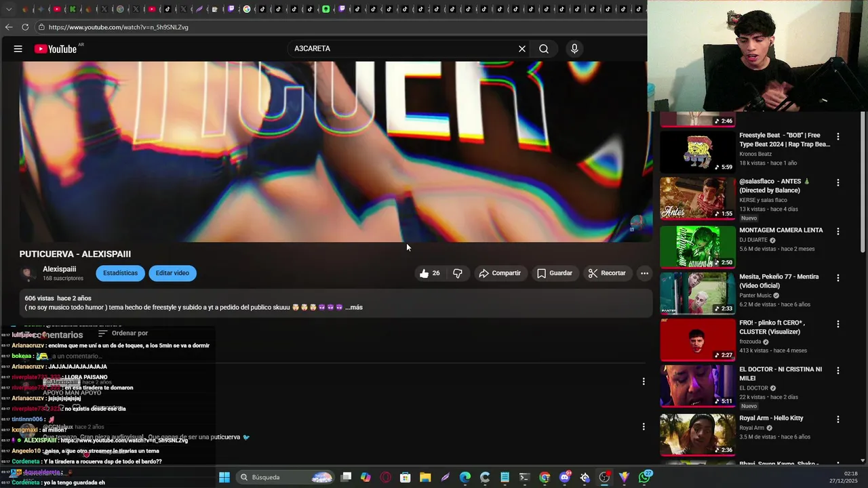
Task: Open options for the puticuerva comment
Action: point(644,426)
